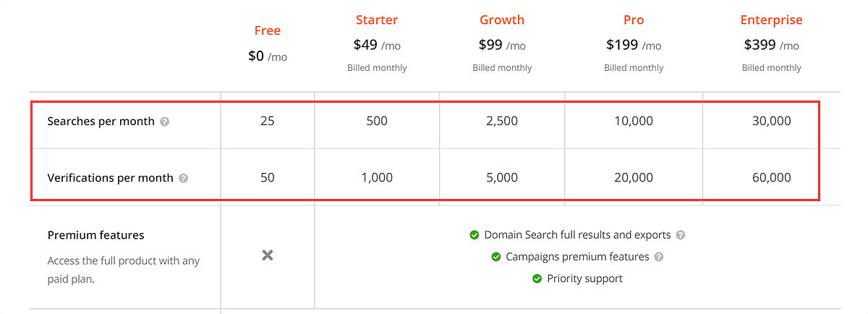The image size is (868, 314).
Task: Click the Verifications per month label
Action: pos(110,178)
